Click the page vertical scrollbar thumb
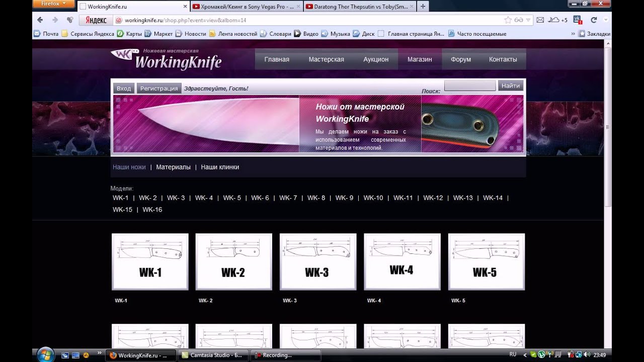 [x=608, y=128]
